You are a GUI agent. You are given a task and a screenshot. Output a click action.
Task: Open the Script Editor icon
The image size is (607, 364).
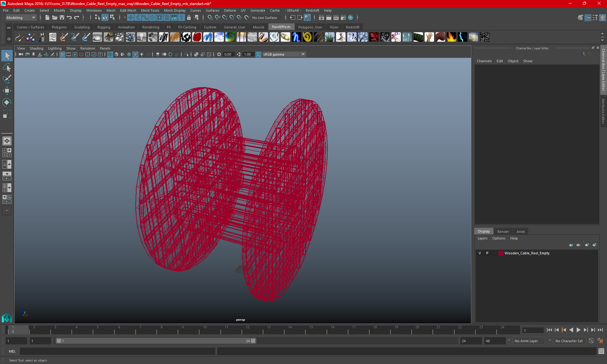(x=601, y=351)
